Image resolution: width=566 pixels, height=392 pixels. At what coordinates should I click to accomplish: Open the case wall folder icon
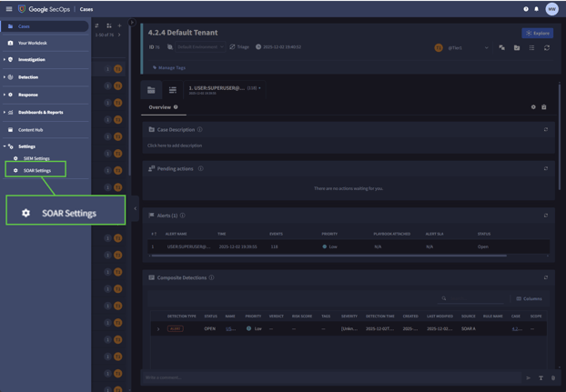tap(152, 90)
